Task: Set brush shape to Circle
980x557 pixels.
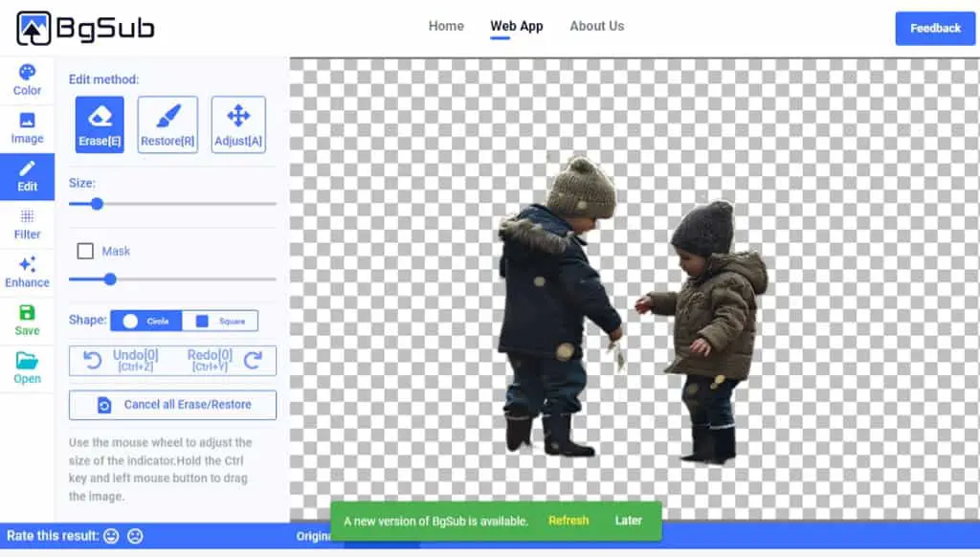Action: pyautogui.click(x=146, y=322)
